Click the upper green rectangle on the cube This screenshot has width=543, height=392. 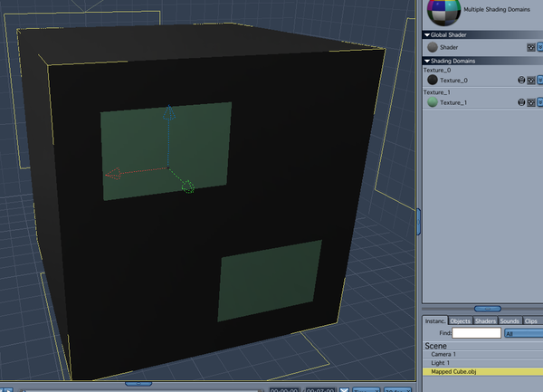click(167, 151)
